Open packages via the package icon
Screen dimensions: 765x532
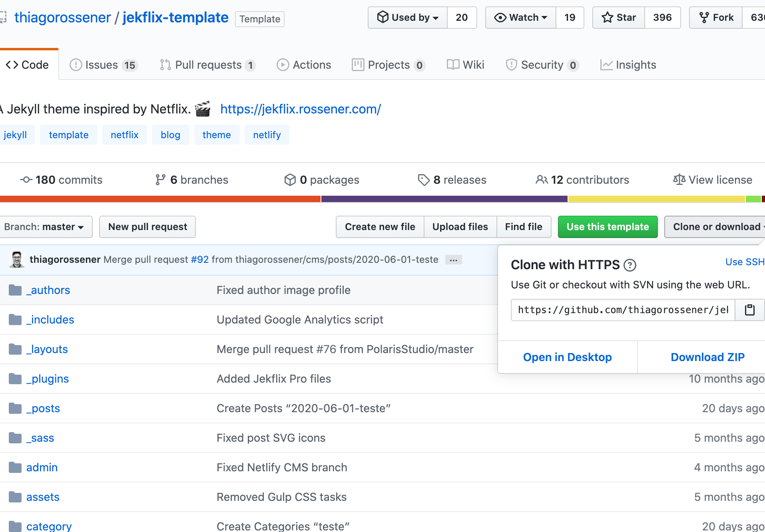(290, 180)
